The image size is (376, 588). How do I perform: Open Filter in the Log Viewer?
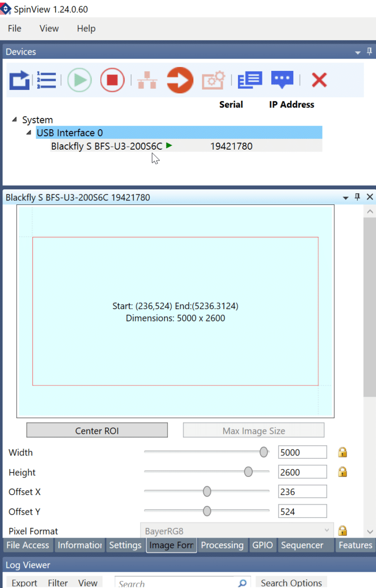click(58, 583)
